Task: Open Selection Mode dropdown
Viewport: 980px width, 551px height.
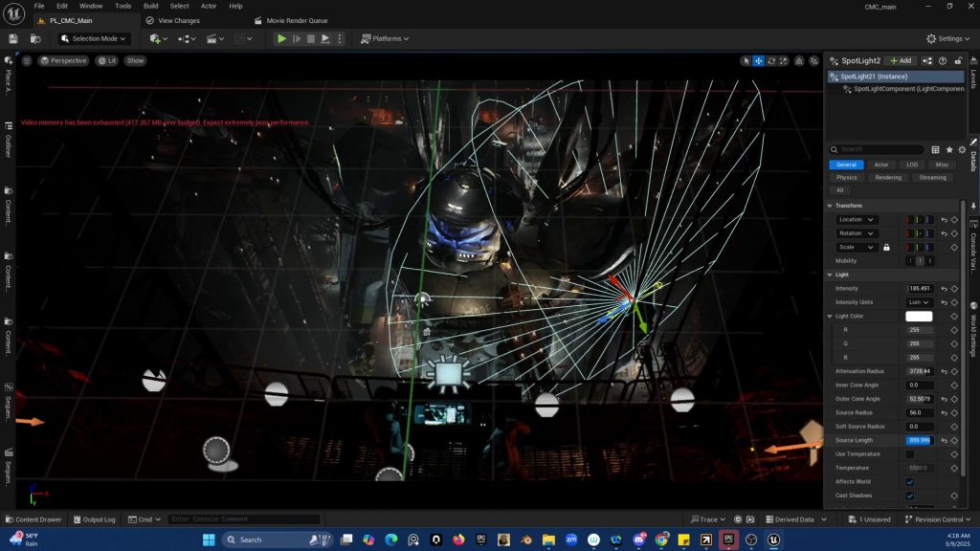Action: pos(93,38)
